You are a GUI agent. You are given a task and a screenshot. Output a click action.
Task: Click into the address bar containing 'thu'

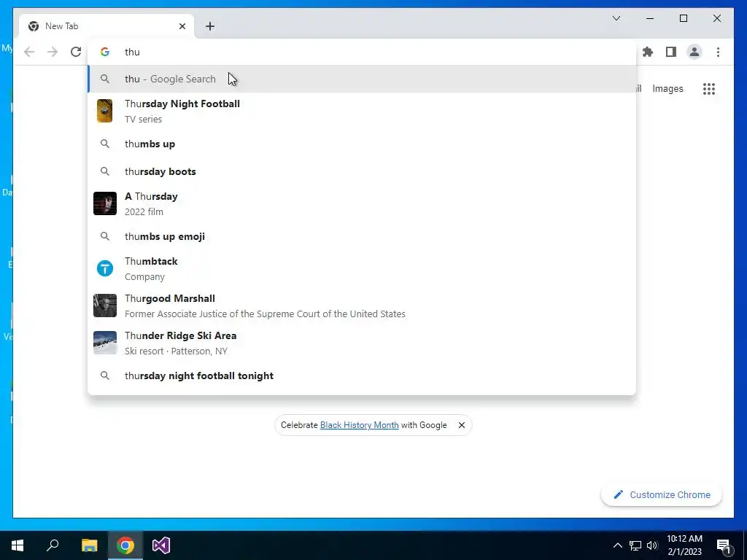point(362,52)
